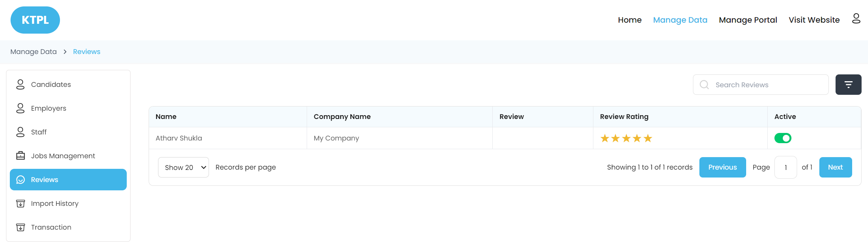Screen dimensions: 868x247
Task: Open Transaction in the sidebar
Action: coord(51,227)
